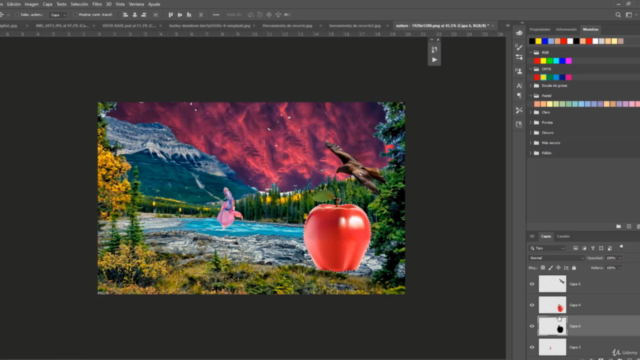Filter layers by smart objects icon
This screenshot has width=640, height=360.
click(x=610, y=248)
